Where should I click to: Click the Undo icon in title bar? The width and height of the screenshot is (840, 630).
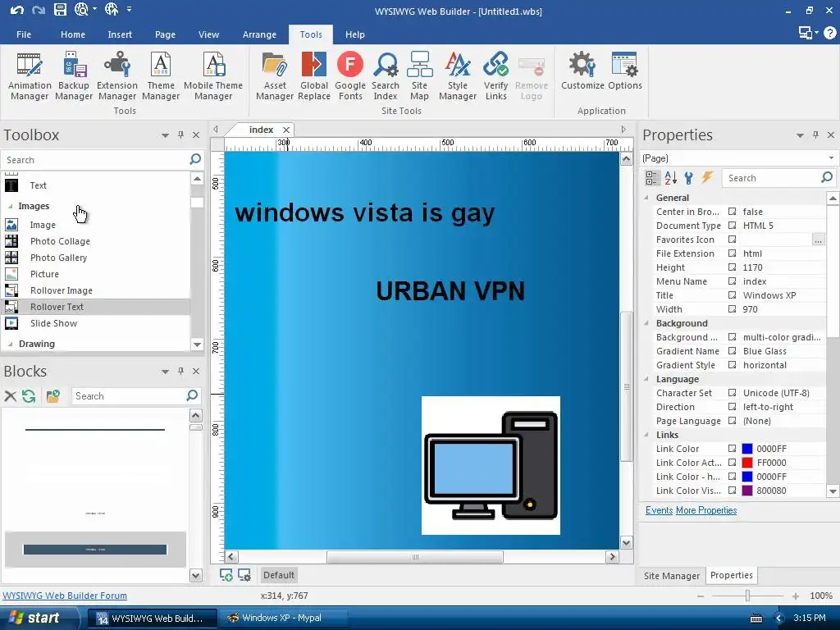coord(17,10)
